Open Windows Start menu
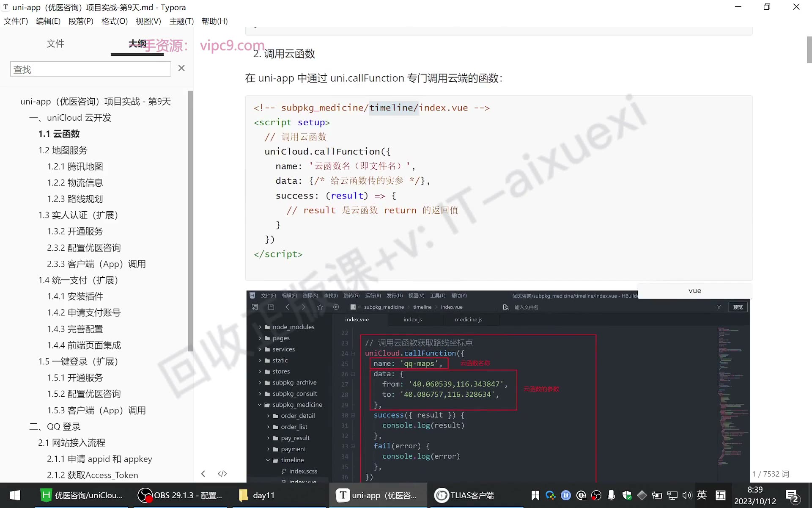The image size is (812, 508). [15, 495]
